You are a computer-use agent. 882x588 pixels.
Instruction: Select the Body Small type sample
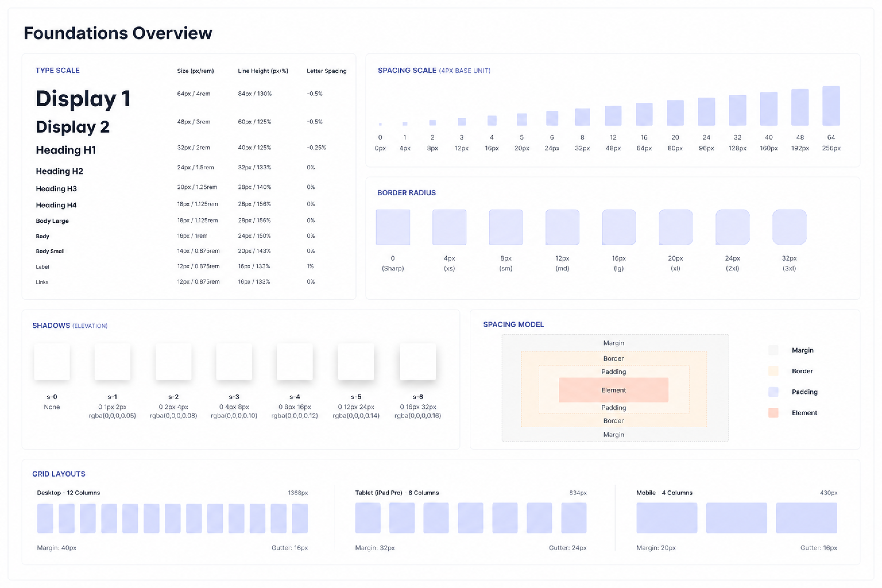(x=50, y=251)
